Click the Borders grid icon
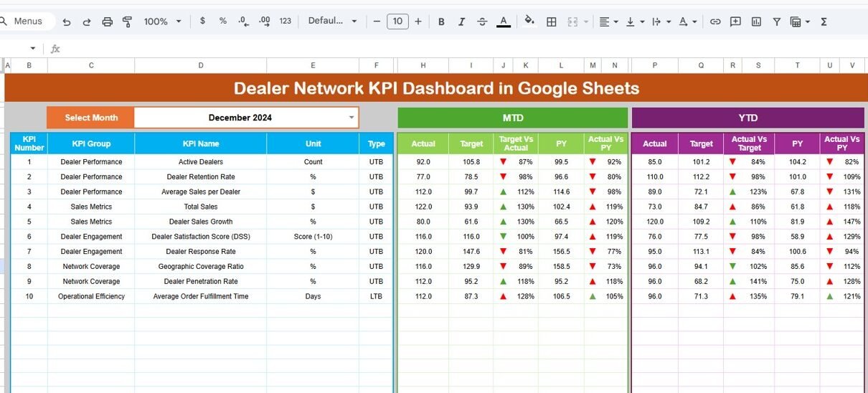 pyautogui.click(x=551, y=22)
